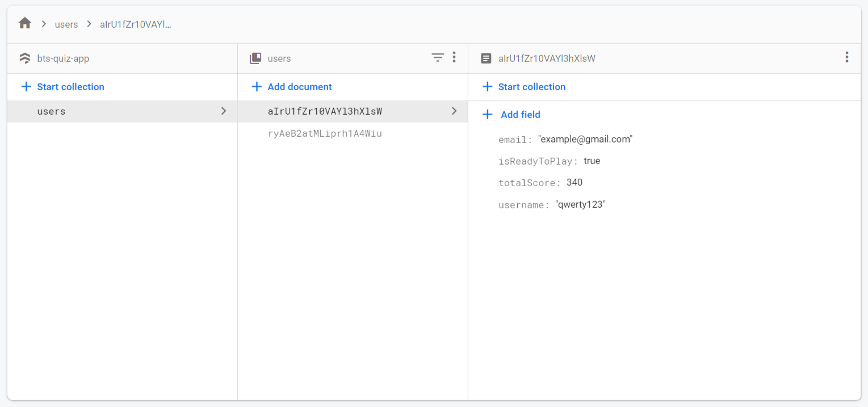The height and width of the screenshot is (407, 868).
Task: Select the totalScore field name
Action: (529, 183)
